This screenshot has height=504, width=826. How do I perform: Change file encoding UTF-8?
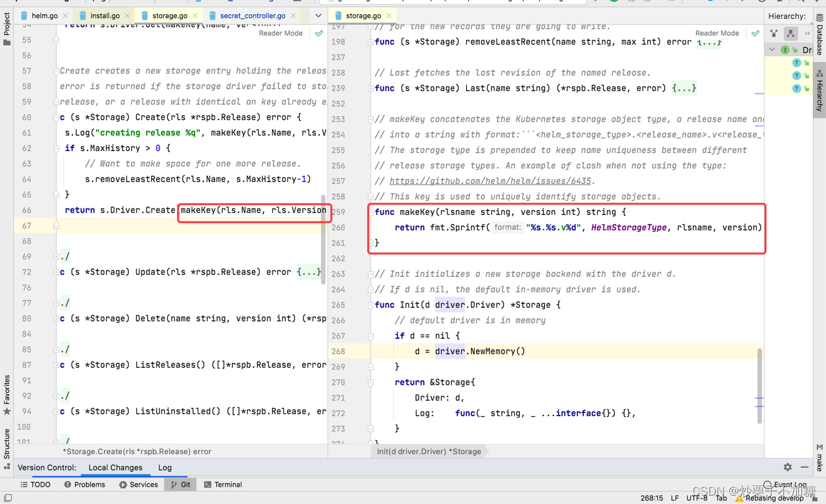(x=697, y=498)
